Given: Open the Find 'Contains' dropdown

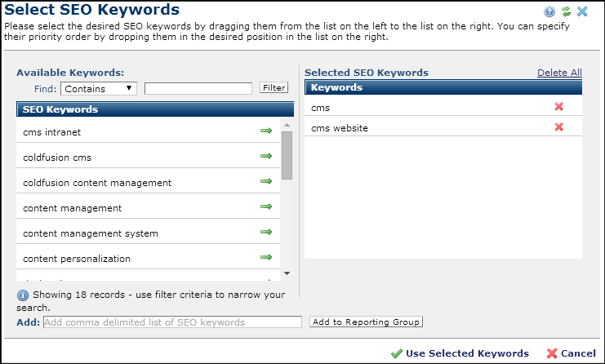Looking at the screenshot, I should [x=99, y=88].
